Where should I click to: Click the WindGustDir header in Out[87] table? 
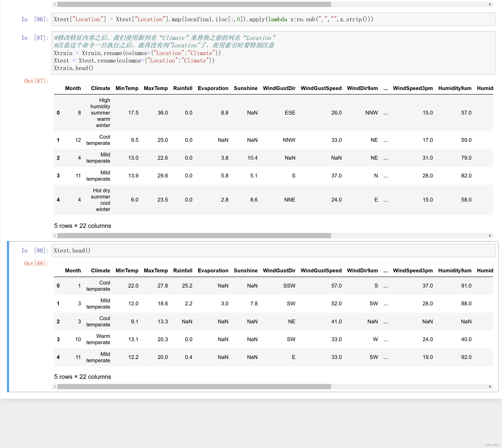[x=279, y=88]
